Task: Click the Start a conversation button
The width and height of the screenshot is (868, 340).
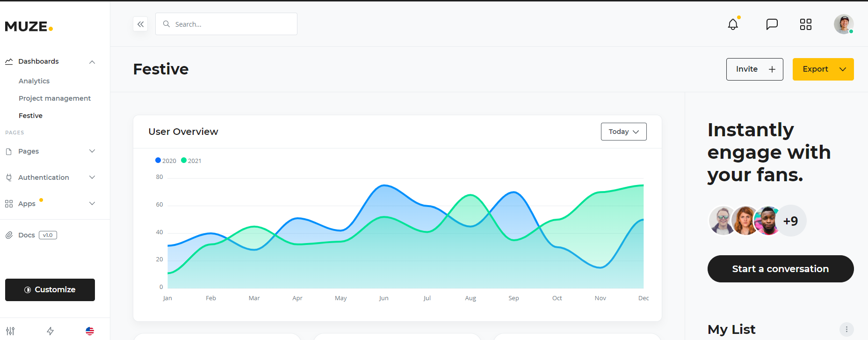Action: tap(781, 269)
